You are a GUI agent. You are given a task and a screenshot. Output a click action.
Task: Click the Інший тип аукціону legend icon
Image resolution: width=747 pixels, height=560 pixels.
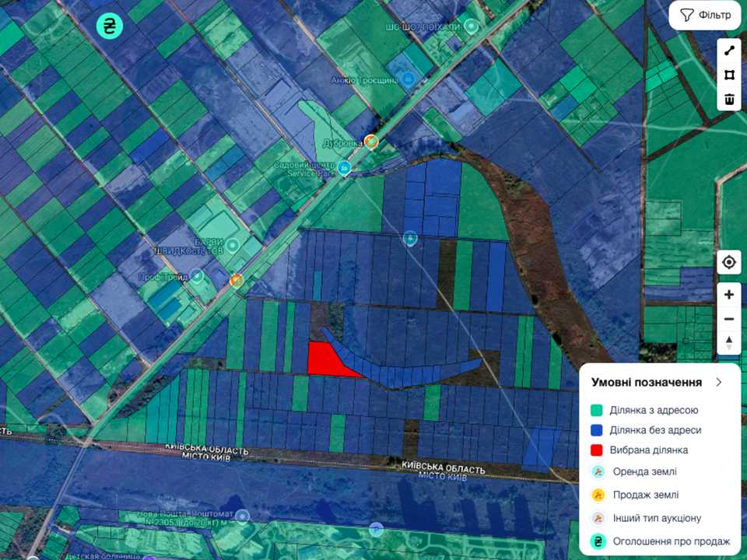coord(598,518)
